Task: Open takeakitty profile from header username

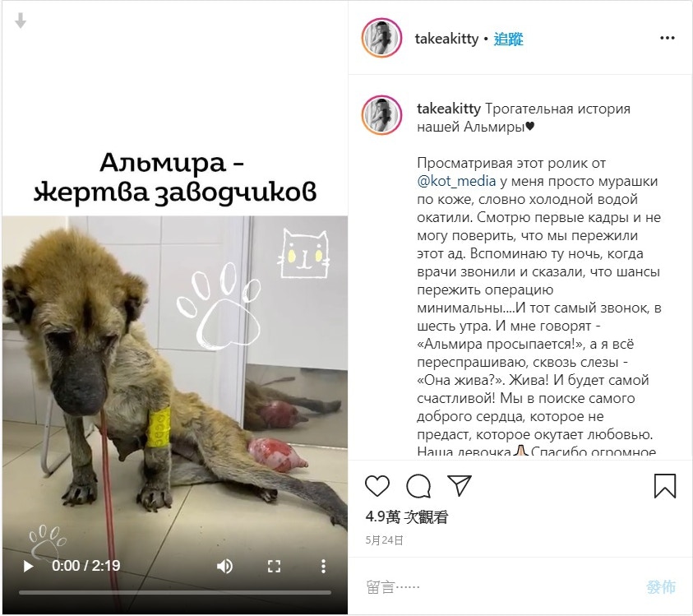Action: point(446,39)
